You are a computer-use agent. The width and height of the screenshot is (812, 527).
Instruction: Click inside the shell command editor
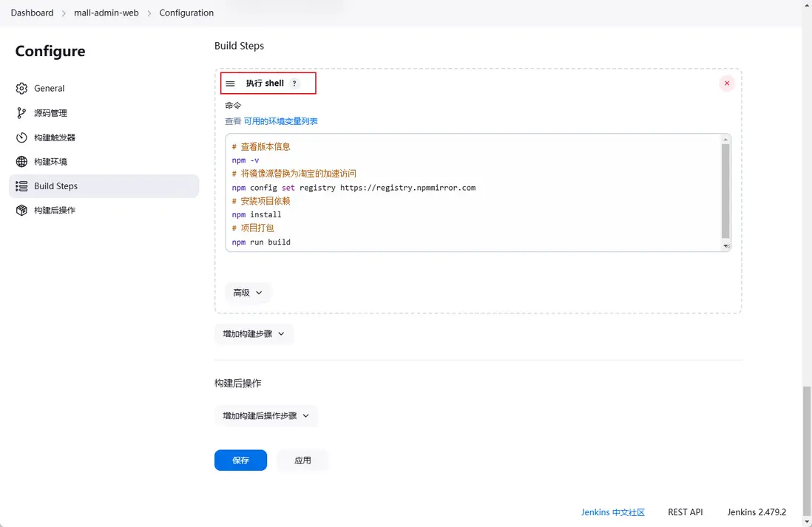(x=473, y=193)
